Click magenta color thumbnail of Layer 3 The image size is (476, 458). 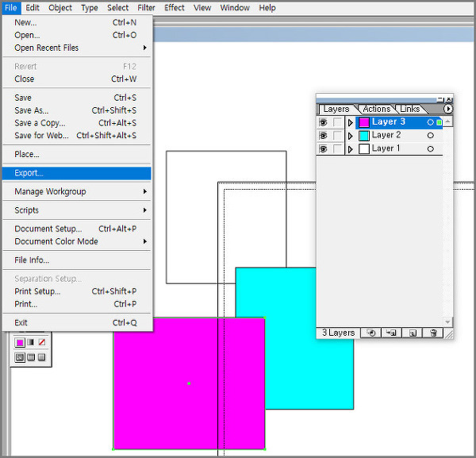click(x=363, y=122)
